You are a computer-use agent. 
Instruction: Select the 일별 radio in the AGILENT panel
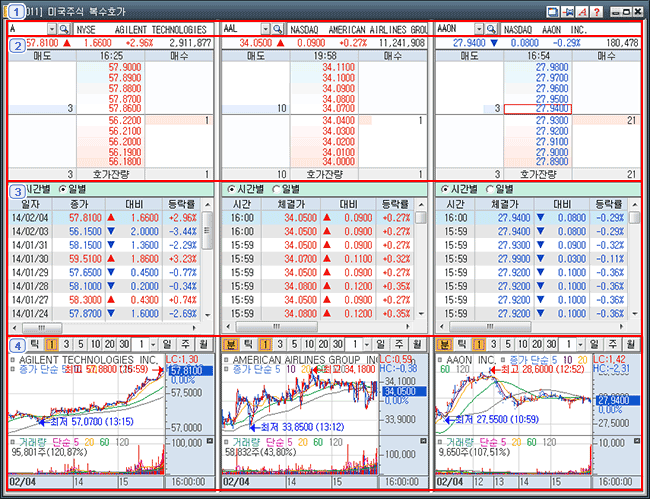click(63, 189)
